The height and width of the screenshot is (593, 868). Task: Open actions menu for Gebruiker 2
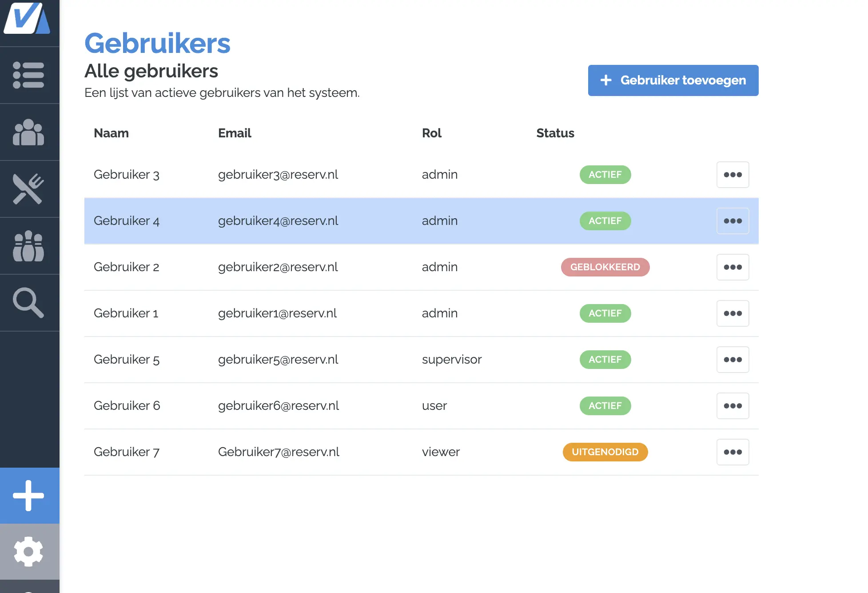(733, 267)
